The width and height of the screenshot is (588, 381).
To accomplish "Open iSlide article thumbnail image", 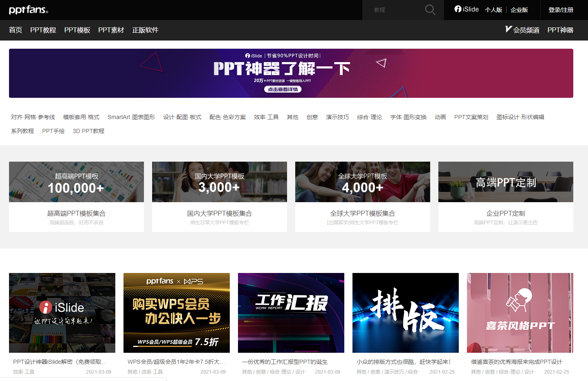I will pos(62,313).
